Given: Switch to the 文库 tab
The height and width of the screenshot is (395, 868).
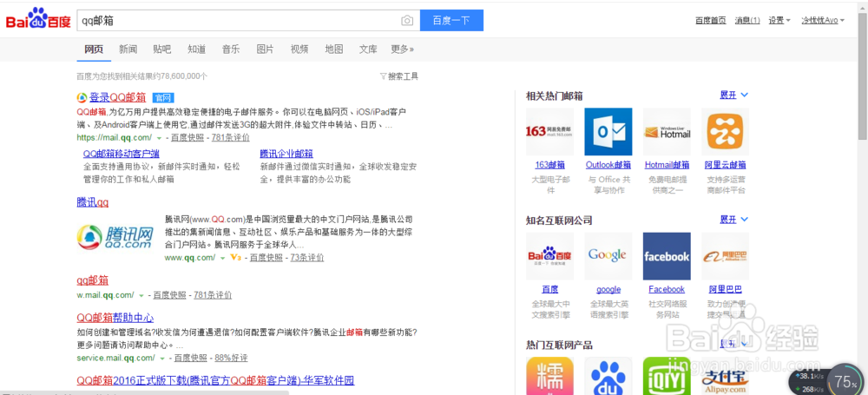Looking at the screenshot, I should pyautogui.click(x=368, y=49).
